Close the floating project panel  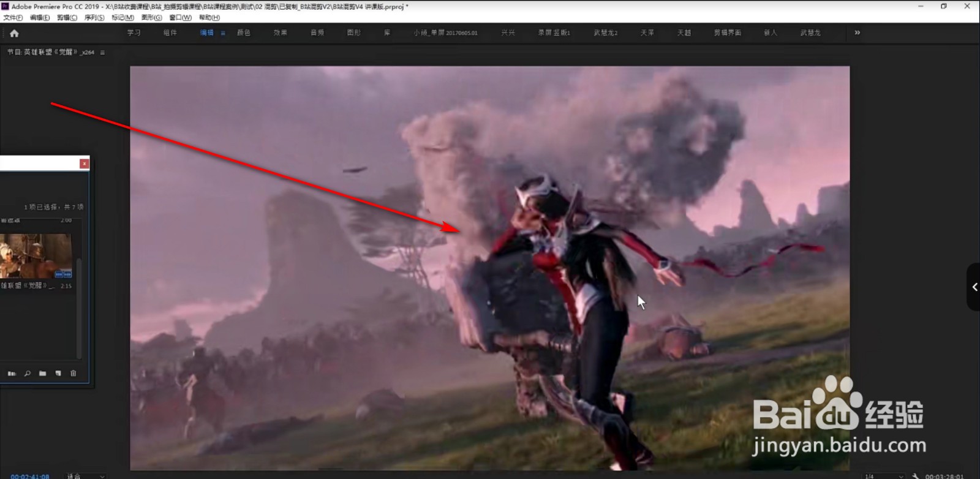[x=85, y=164]
